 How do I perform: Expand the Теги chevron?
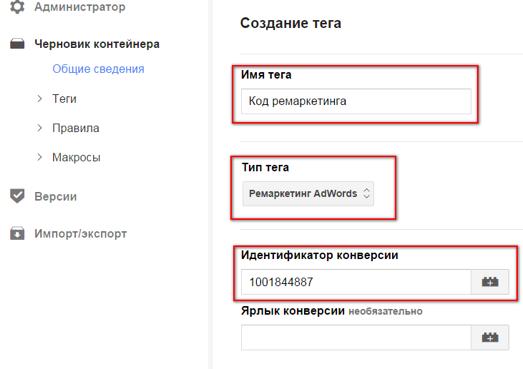(x=39, y=98)
